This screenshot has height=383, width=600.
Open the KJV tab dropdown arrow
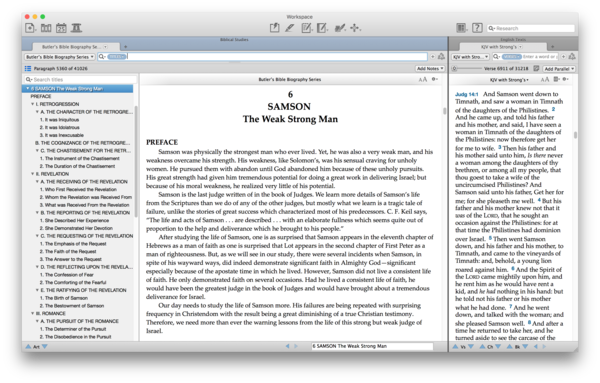pyautogui.click(x=521, y=47)
